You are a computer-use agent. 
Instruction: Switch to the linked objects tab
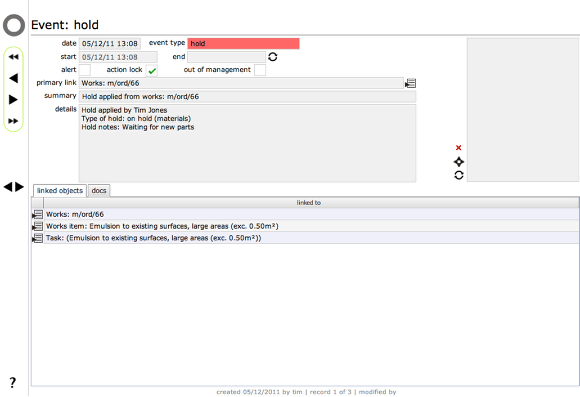[60, 191]
